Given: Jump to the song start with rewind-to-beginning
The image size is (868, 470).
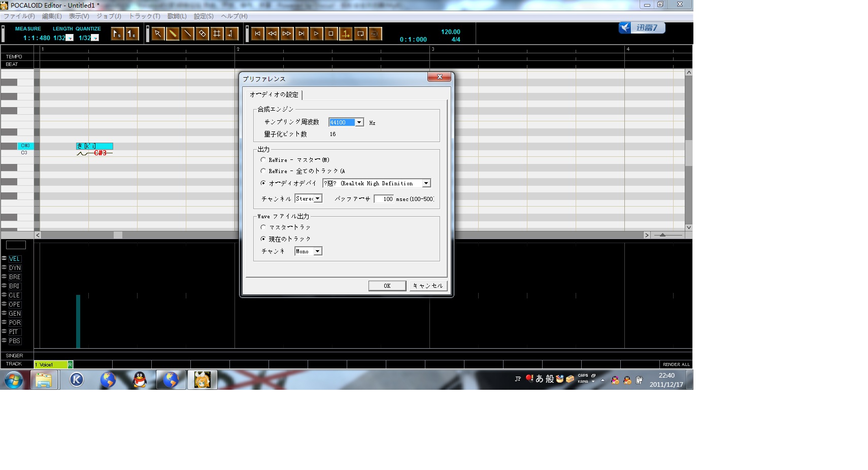Looking at the screenshot, I should (x=257, y=33).
